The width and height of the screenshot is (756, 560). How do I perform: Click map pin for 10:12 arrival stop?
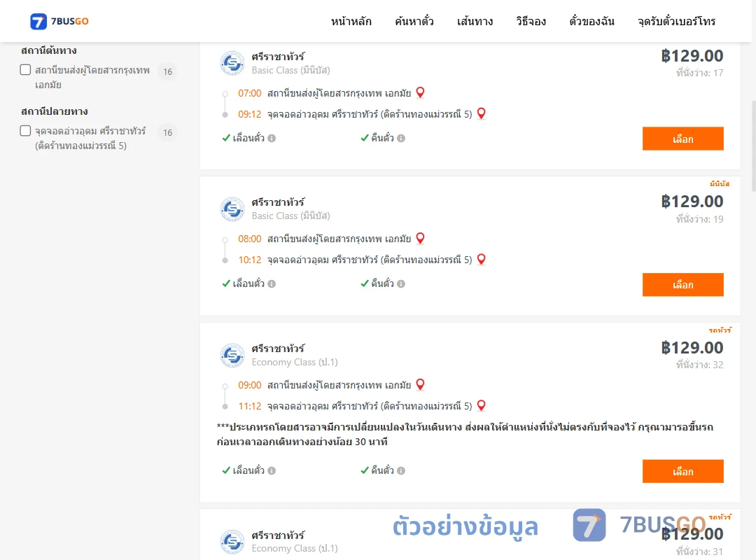pos(481,259)
